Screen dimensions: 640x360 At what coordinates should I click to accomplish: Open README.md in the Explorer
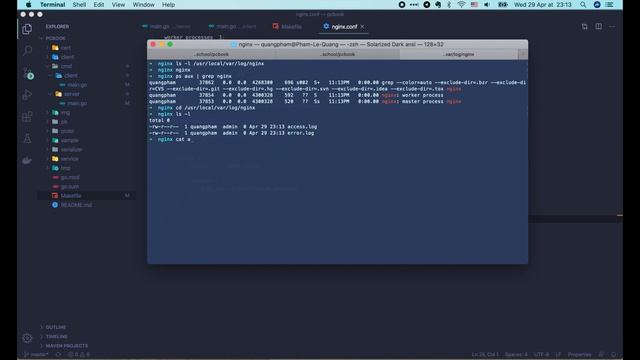click(76, 205)
